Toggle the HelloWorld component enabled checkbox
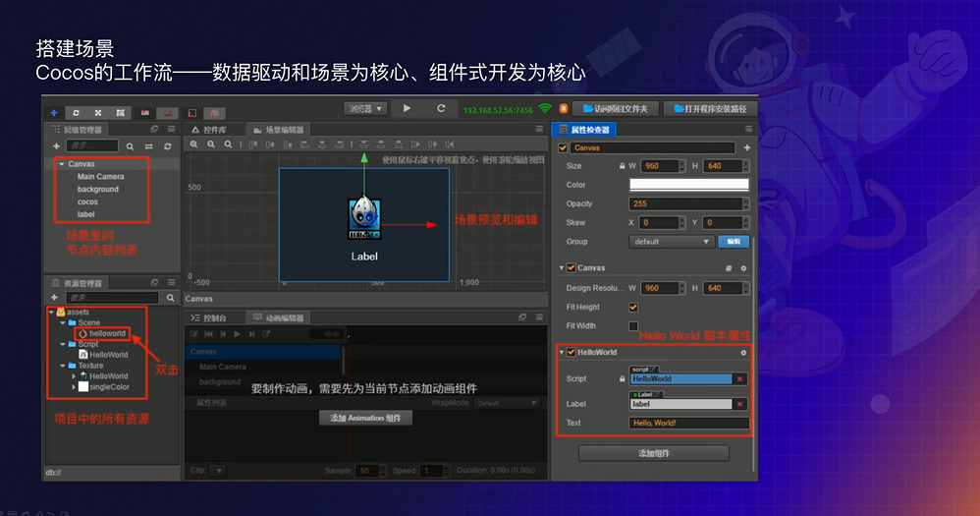The width and height of the screenshot is (980, 516). (572, 352)
